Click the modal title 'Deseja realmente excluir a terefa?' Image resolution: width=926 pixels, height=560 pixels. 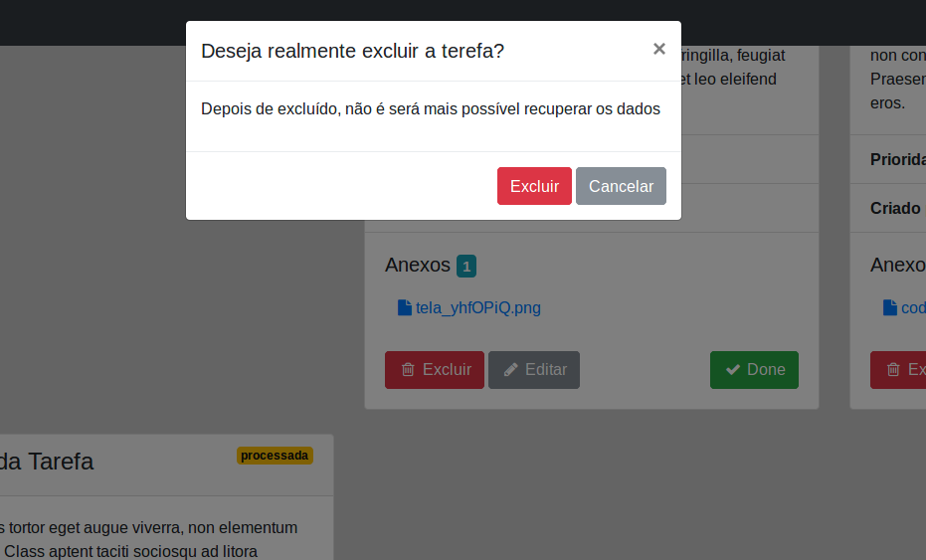pyautogui.click(x=352, y=51)
